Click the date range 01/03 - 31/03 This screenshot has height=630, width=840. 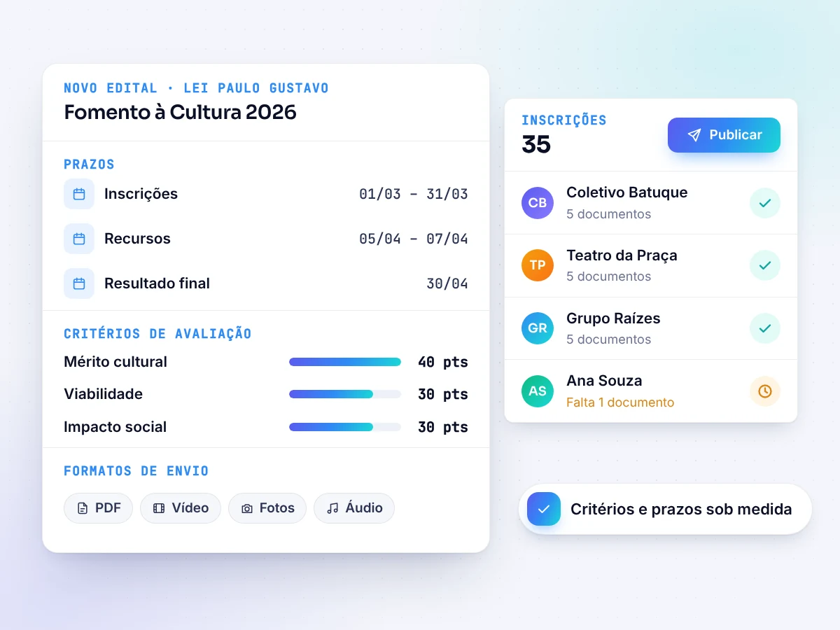[x=414, y=194]
